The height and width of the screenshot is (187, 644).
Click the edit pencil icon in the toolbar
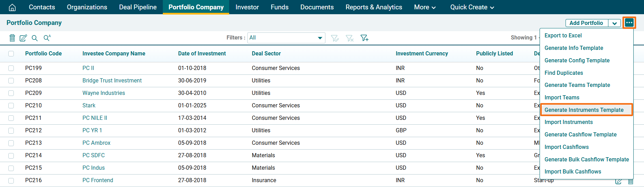[x=23, y=38]
